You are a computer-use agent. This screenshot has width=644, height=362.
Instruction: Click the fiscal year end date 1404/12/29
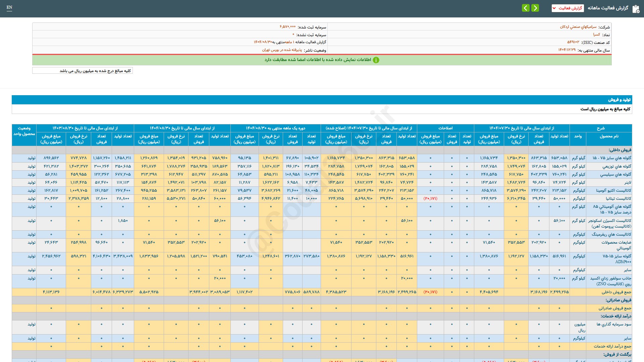coord(567,50)
